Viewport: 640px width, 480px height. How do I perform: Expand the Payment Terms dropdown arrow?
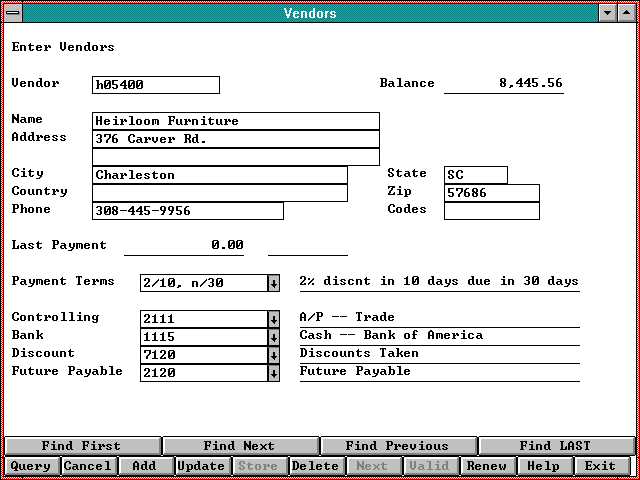tap(273, 283)
